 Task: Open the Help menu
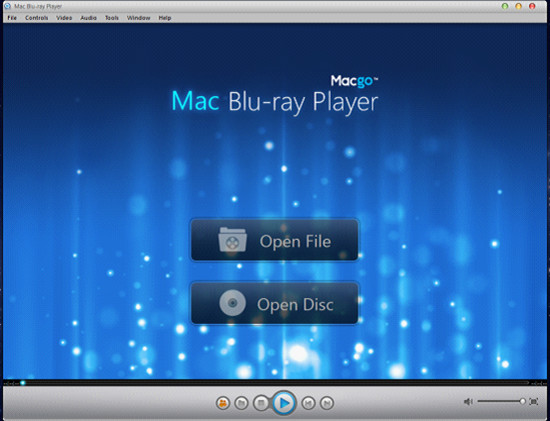point(165,18)
